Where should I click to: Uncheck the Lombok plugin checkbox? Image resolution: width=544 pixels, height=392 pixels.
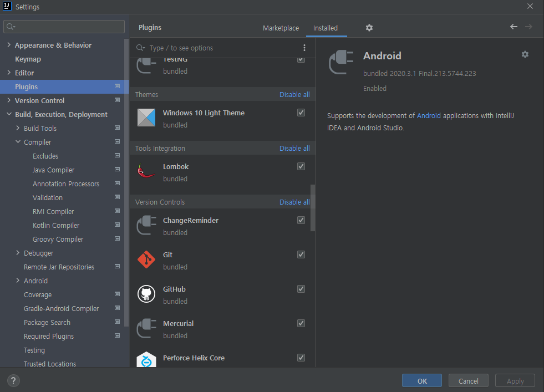click(x=301, y=166)
